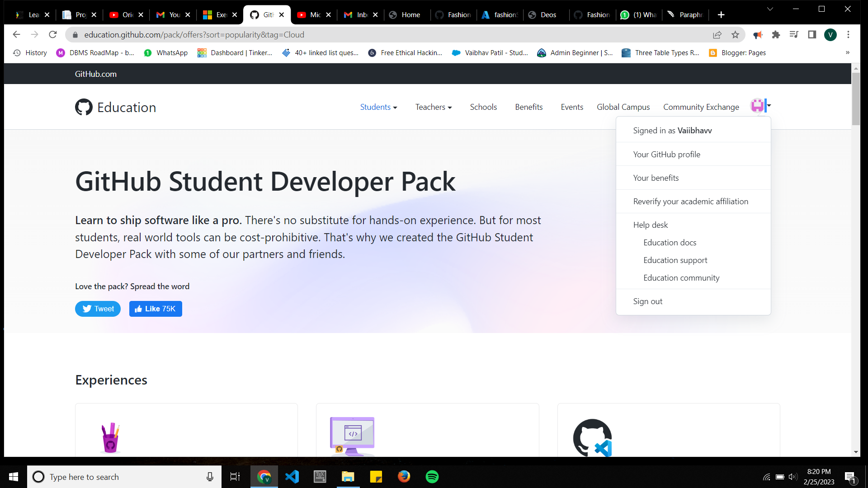Open the Chrome extensions puzzle icon
The width and height of the screenshot is (868, 488).
coord(776,35)
